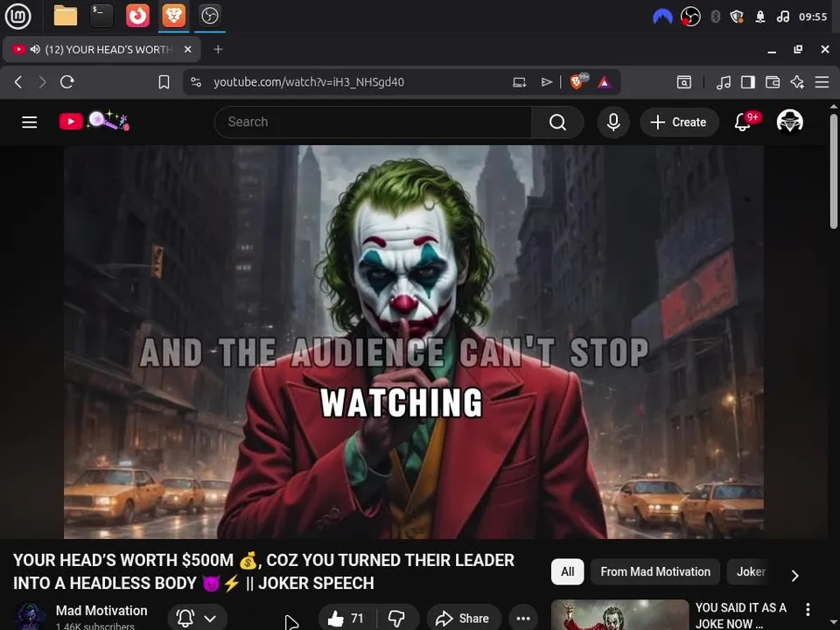Click the NordVPN tray icon

[x=662, y=17]
